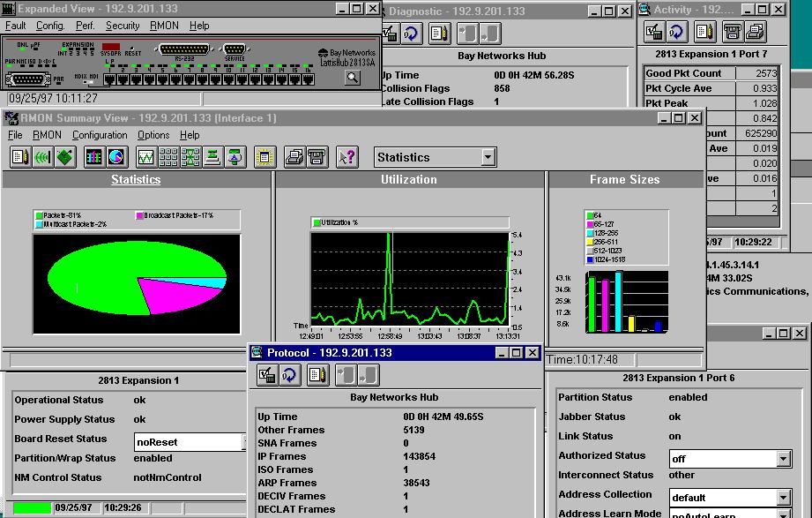Click the RS-232 connector on the hub image
812x518 pixels.
pos(184,49)
